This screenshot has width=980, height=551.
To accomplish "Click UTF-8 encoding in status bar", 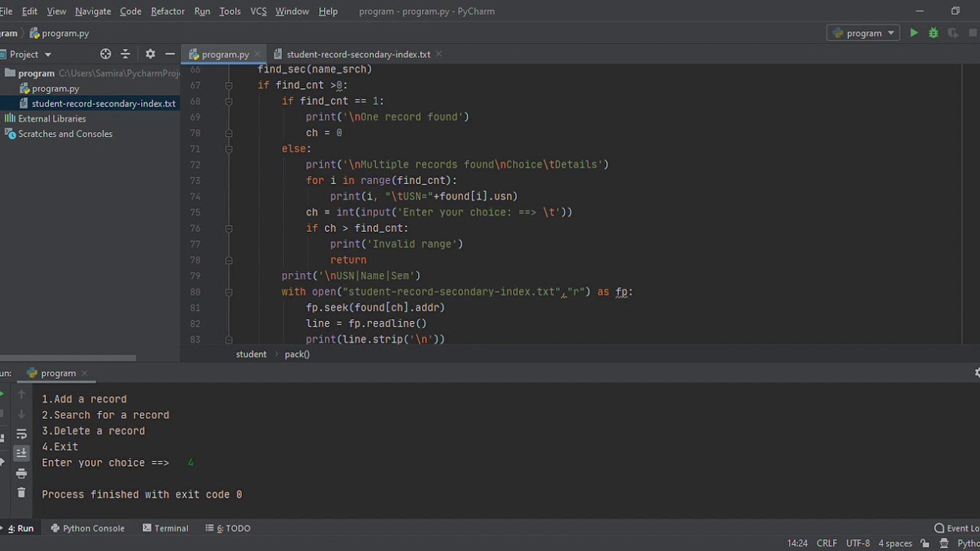I will point(857,543).
